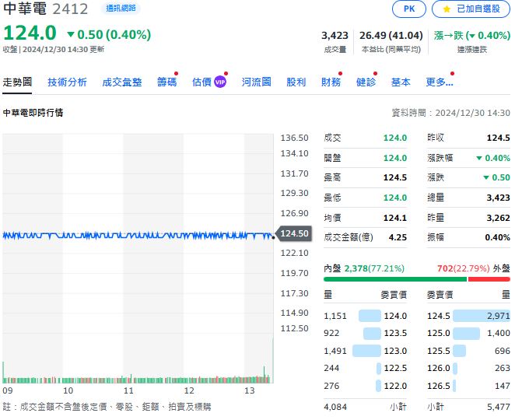
Task: Expand the 更多... menu
Action: (440, 82)
